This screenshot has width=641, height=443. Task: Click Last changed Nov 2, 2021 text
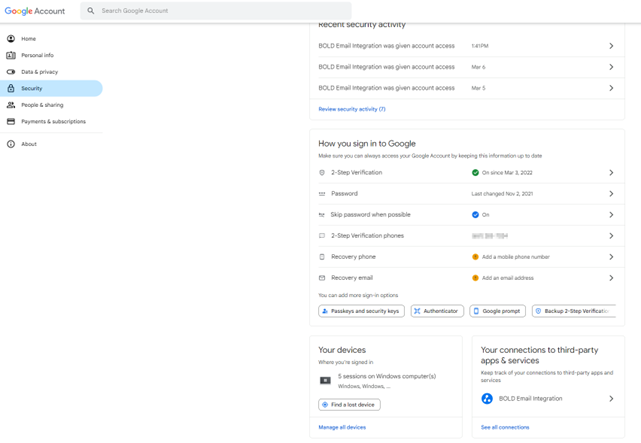click(502, 194)
